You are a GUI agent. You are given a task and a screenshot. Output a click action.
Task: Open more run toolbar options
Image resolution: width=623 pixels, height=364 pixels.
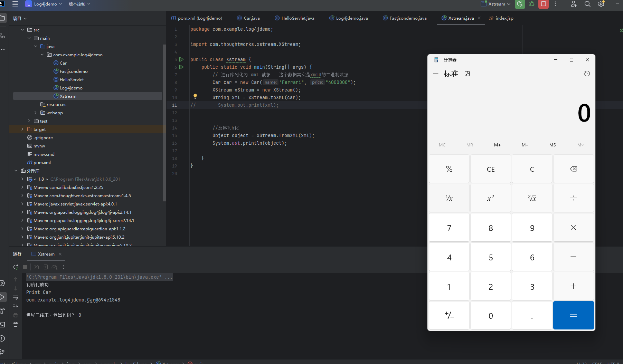(63, 267)
